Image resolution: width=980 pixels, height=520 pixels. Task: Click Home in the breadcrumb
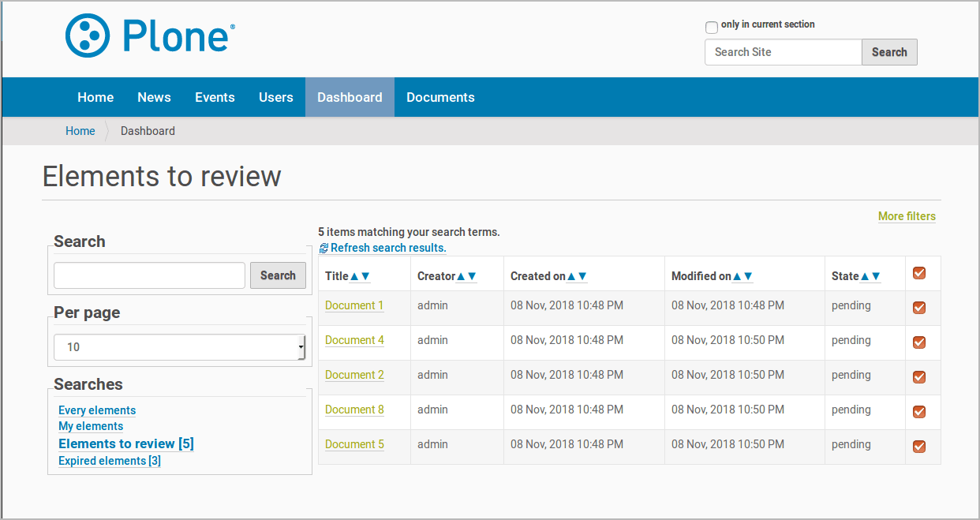(x=80, y=131)
